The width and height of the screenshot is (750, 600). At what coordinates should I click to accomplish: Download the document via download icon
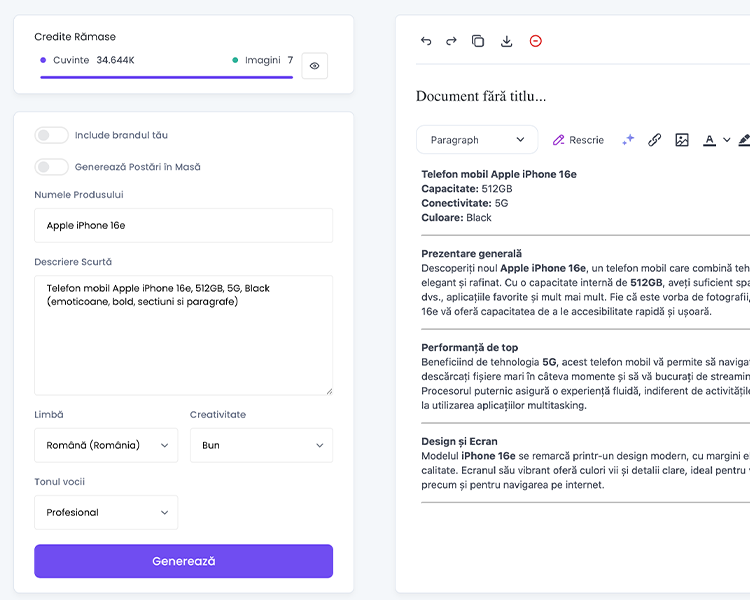coord(506,41)
